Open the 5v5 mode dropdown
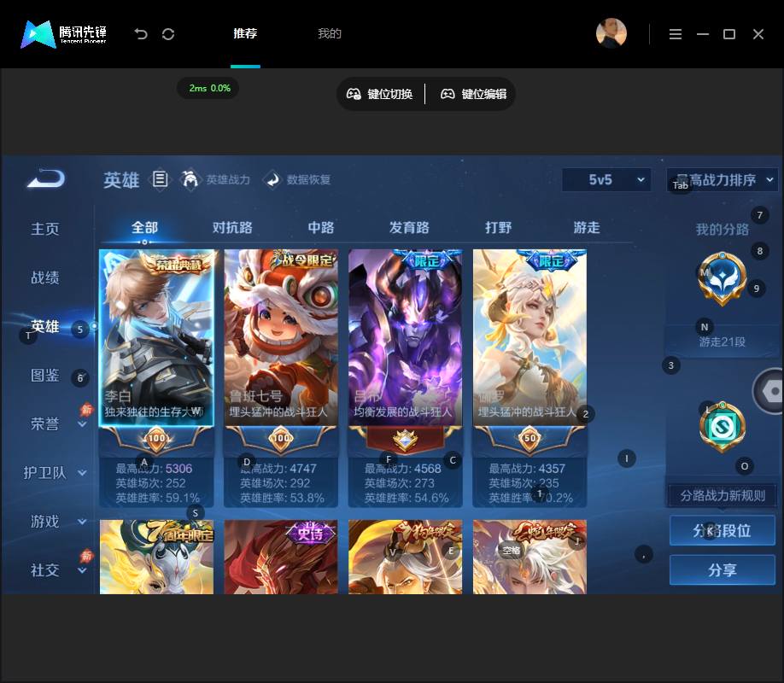 (x=606, y=179)
